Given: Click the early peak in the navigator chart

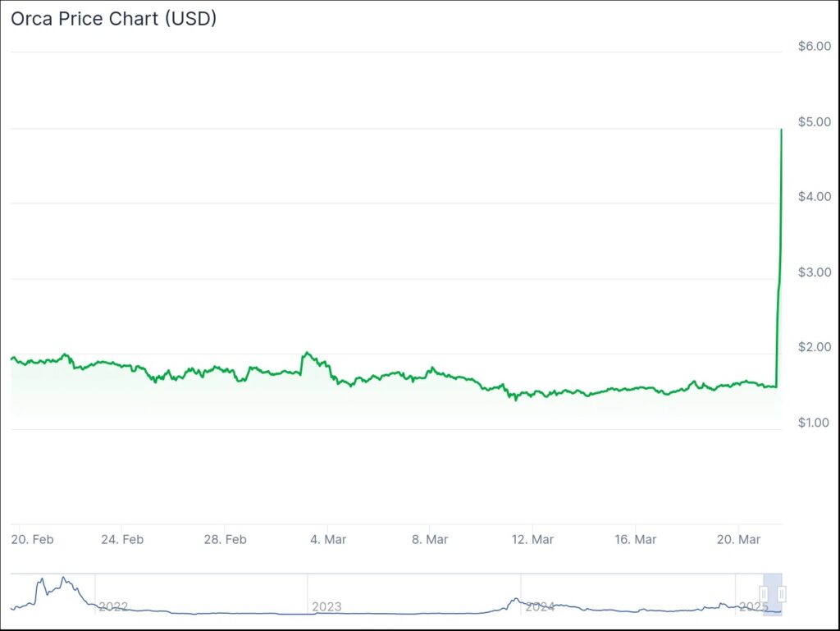Looking at the screenshot, I should click(63, 578).
